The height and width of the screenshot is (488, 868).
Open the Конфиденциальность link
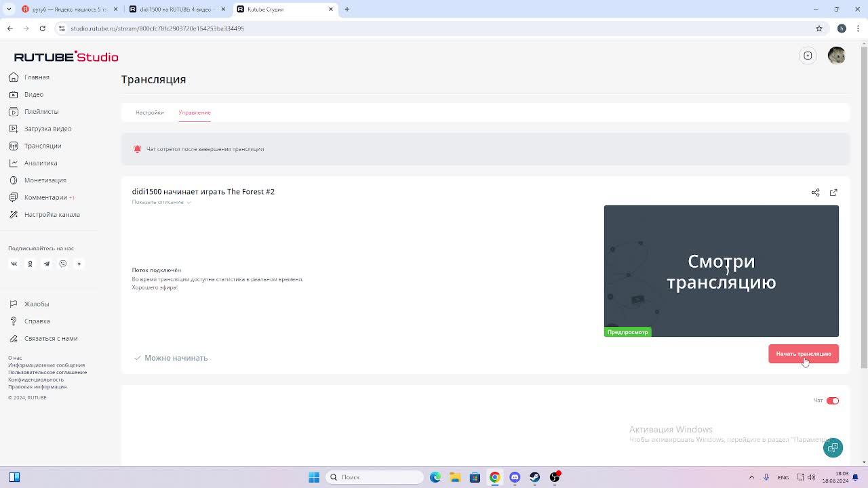coord(36,380)
